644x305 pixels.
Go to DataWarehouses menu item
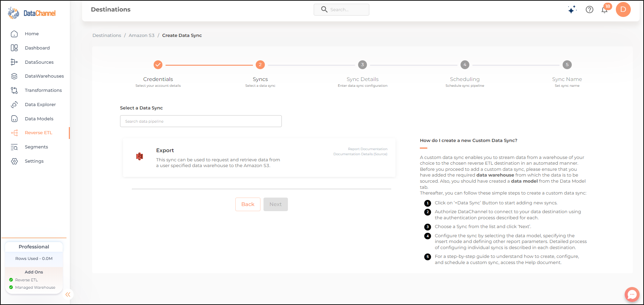tap(44, 76)
